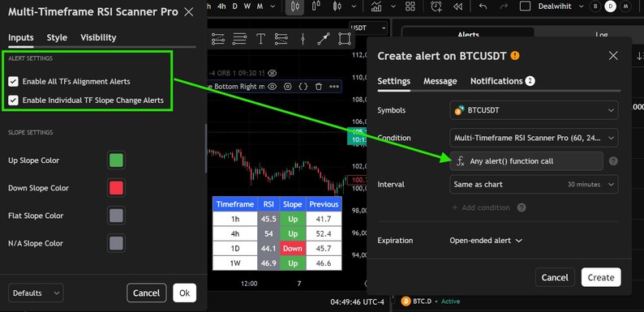Show the hidden ORB indicator via eye icon
This screenshot has height=312, width=644.
272,73
